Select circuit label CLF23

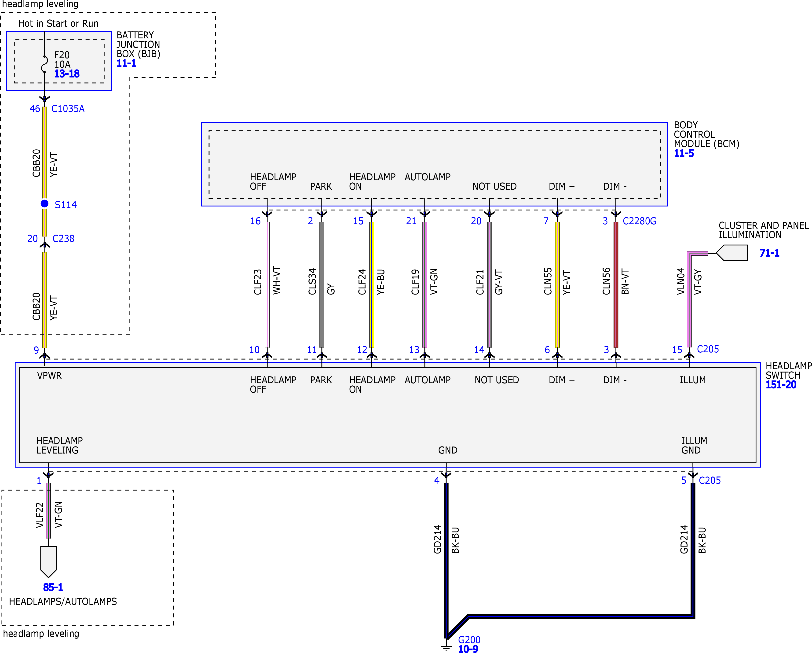(x=258, y=282)
